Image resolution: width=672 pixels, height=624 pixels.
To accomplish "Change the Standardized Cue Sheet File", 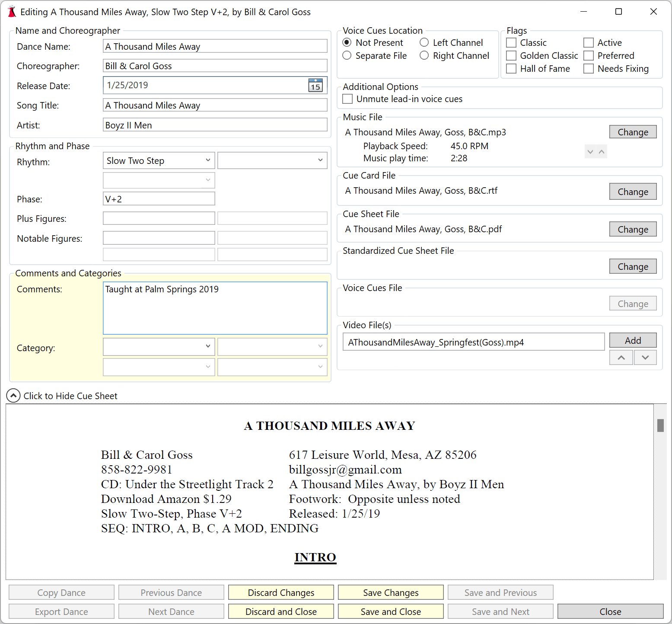I will (633, 266).
